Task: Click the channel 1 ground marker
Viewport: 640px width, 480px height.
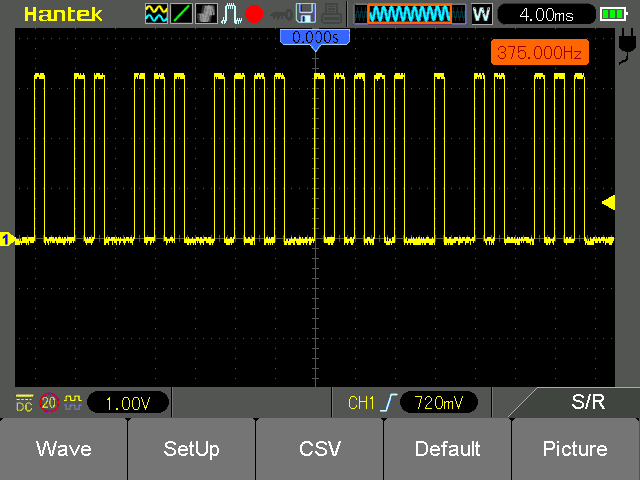Action: pyautogui.click(x=7, y=239)
